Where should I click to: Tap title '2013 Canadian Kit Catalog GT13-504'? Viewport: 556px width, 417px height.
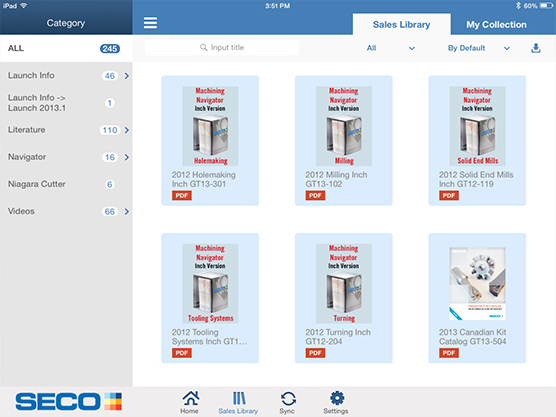pyautogui.click(x=473, y=337)
